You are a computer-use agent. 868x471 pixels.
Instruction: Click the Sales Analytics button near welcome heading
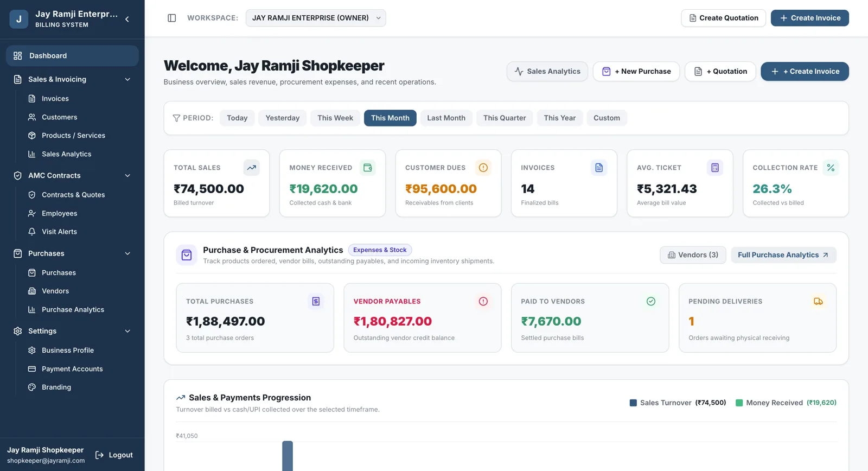point(547,72)
